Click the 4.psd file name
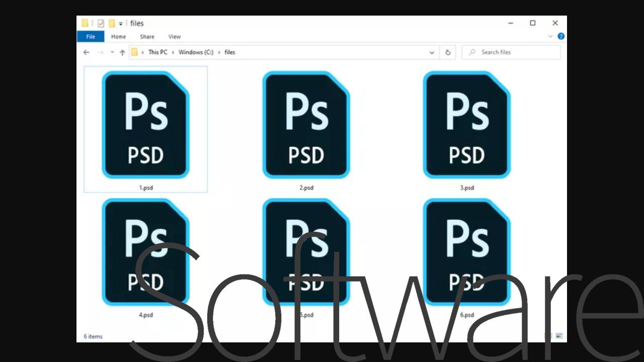This screenshot has width=644, height=362. click(x=146, y=315)
